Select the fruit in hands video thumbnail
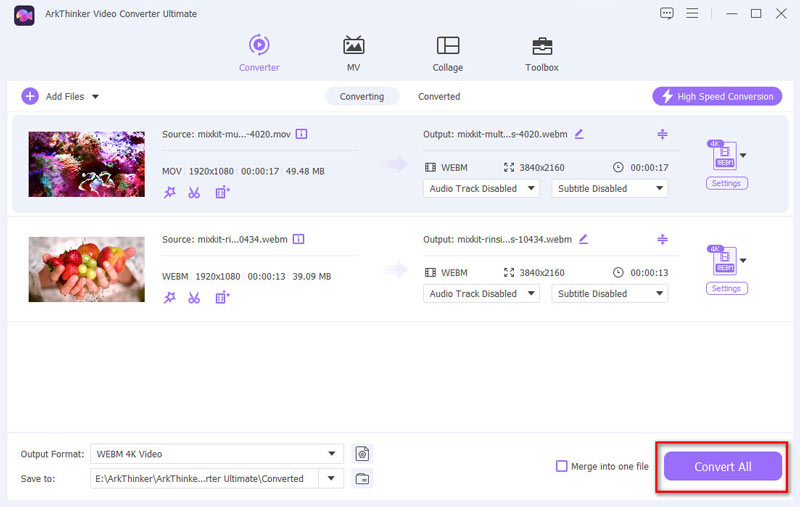This screenshot has width=800, height=507. [x=87, y=269]
